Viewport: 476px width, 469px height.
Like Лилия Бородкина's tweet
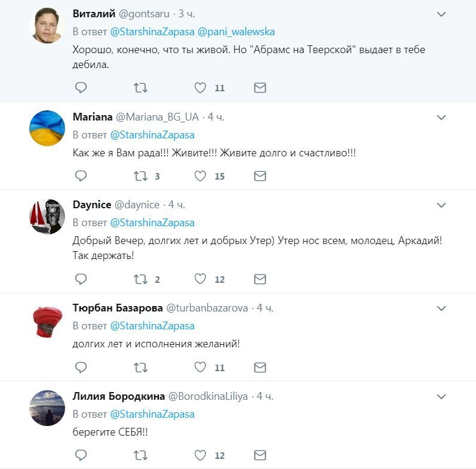tap(200, 455)
